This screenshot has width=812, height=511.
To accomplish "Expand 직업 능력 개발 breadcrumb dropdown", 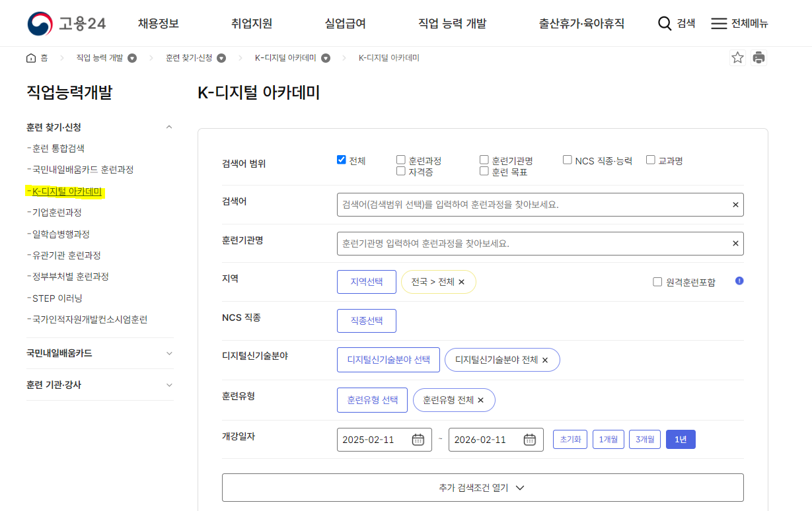I will pos(132,58).
